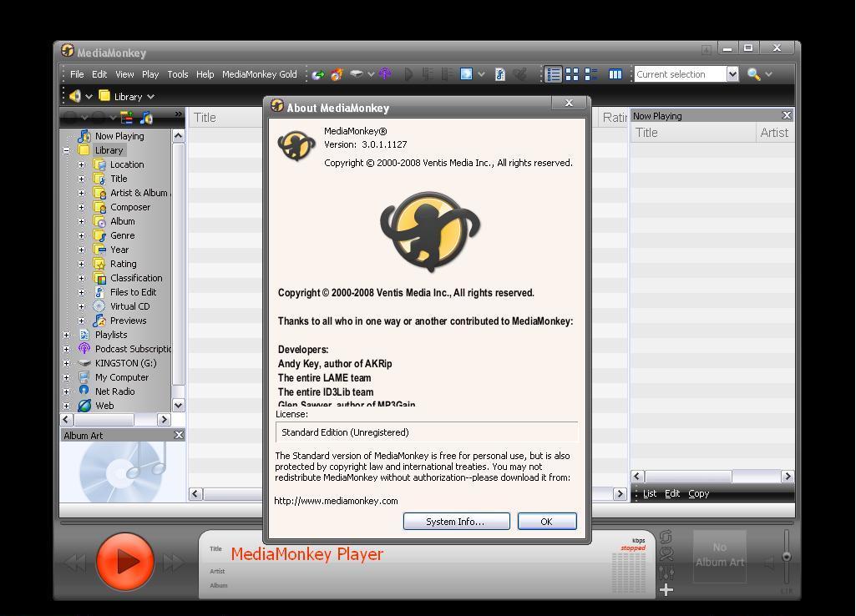Click the vertical scrollbar of the Library tree
856x616 pixels.
click(x=178, y=267)
